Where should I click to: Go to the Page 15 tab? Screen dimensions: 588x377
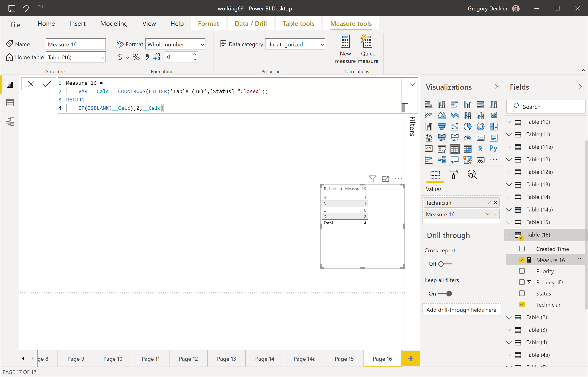(x=344, y=359)
